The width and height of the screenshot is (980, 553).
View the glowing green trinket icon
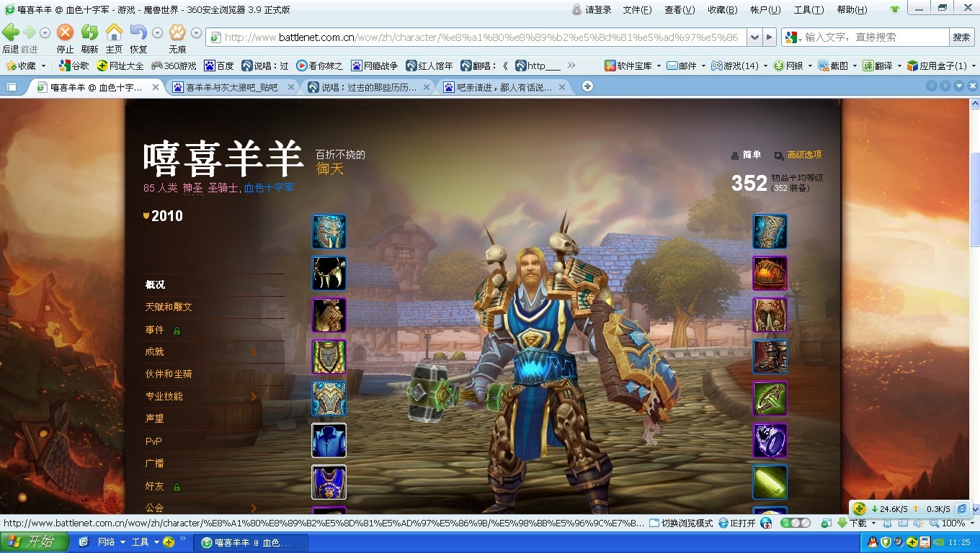pos(770,482)
